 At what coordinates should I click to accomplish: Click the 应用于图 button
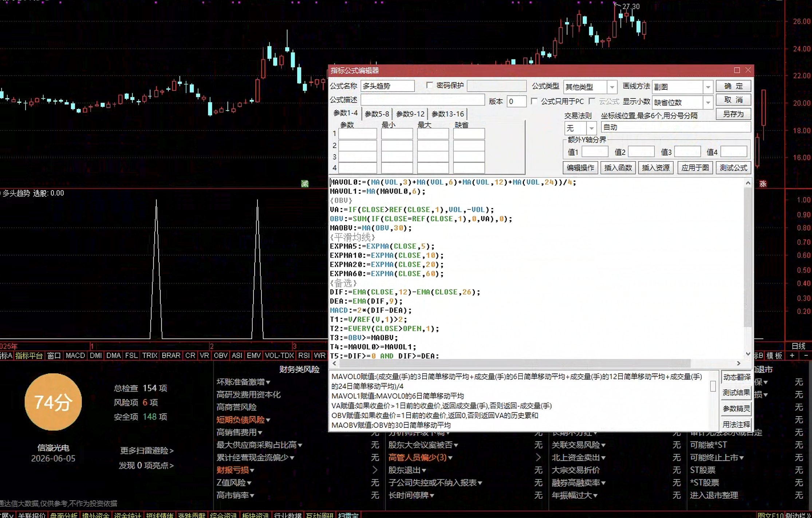[695, 168]
